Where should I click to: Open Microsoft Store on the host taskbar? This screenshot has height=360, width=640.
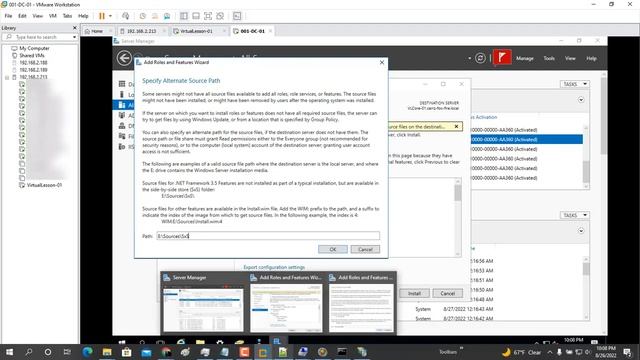tap(127, 352)
